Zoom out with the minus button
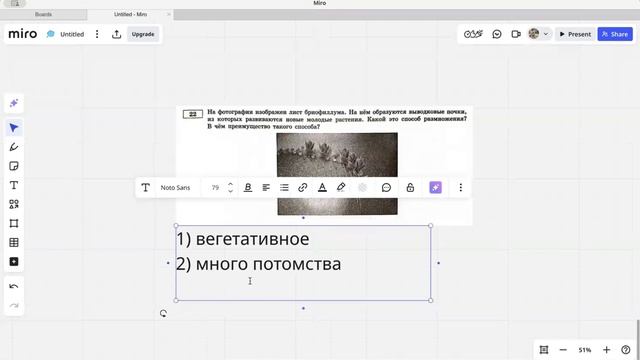 [x=563, y=350]
